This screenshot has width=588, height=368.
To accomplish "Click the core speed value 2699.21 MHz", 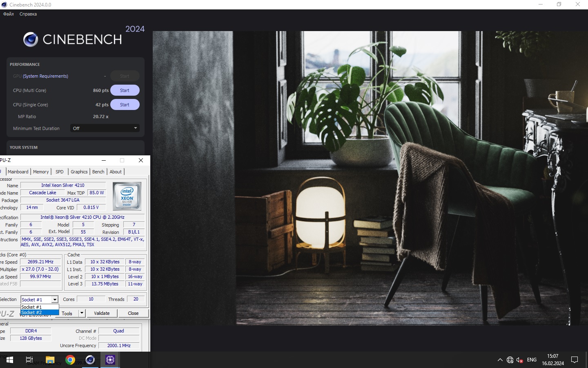I will point(40,262).
